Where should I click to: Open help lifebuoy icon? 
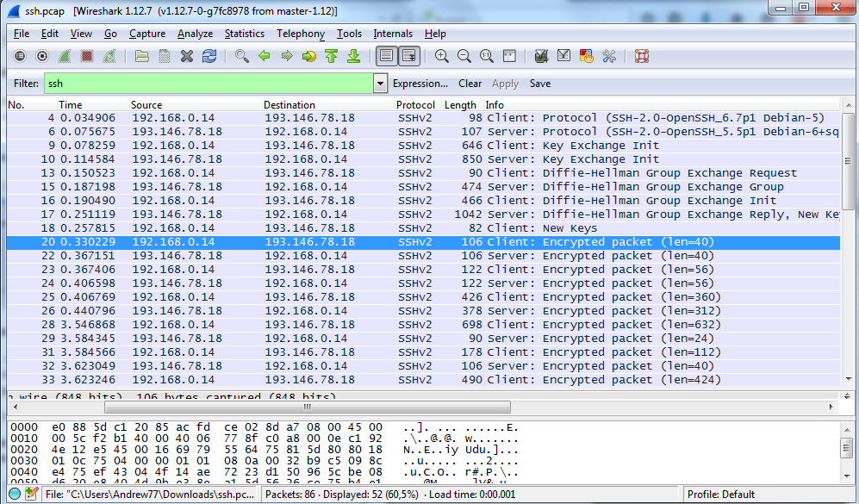tap(642, 56)
